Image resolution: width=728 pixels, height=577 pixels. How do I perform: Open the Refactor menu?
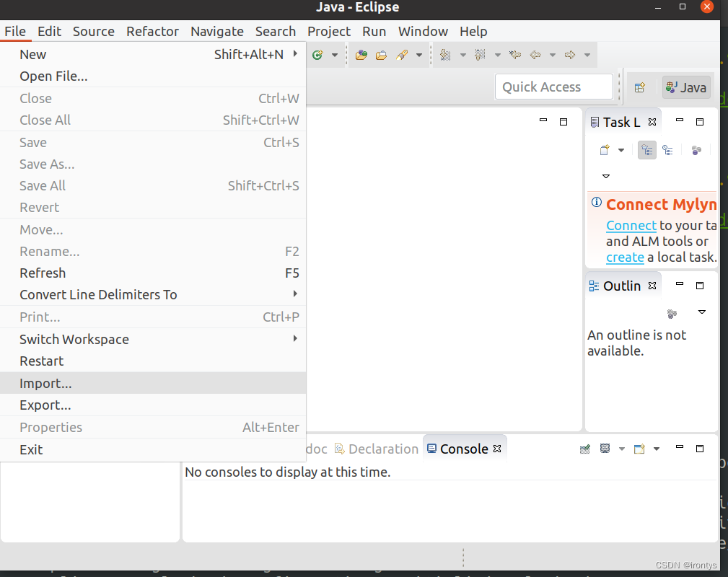tap(152, 32)
